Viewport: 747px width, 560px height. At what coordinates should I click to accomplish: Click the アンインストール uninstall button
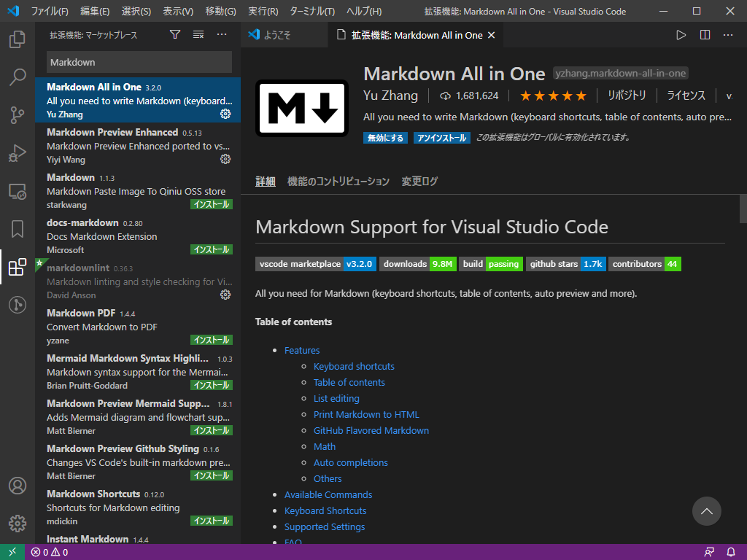click(441, 138)
